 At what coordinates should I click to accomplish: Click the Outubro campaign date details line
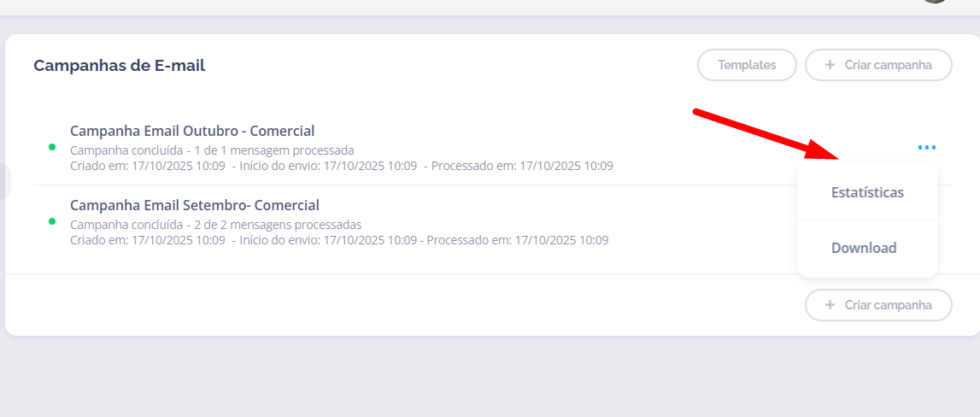tap(341, 166)
